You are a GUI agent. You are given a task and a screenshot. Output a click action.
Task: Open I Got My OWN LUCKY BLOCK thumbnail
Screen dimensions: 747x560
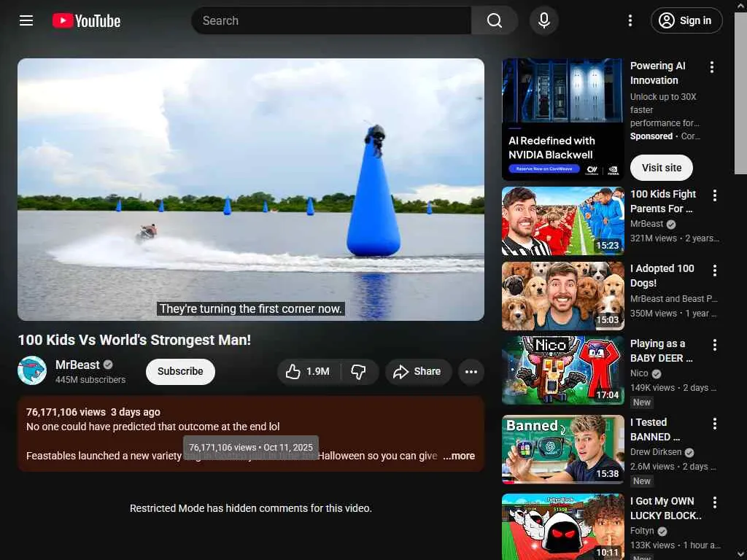(562, 526)
